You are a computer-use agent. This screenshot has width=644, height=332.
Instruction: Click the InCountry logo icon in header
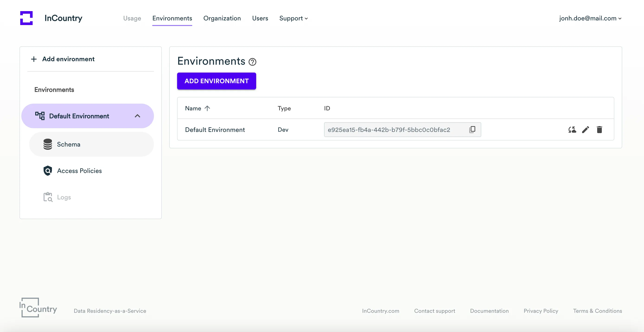[x=26, y=18]
